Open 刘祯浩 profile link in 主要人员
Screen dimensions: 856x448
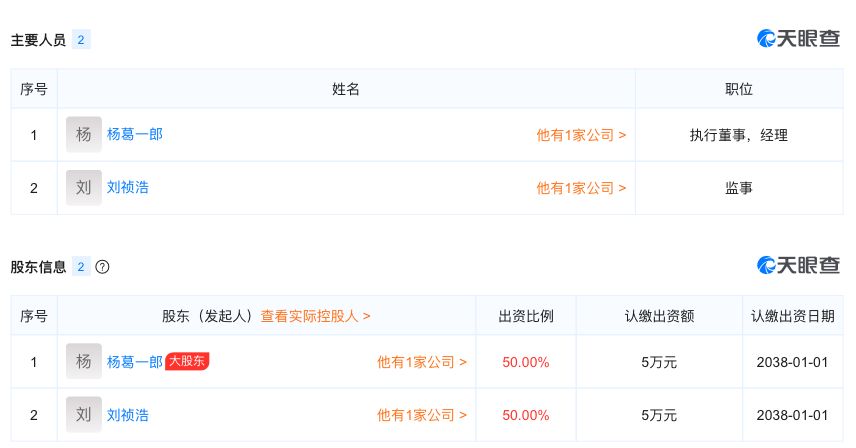(x=128, y=188)
